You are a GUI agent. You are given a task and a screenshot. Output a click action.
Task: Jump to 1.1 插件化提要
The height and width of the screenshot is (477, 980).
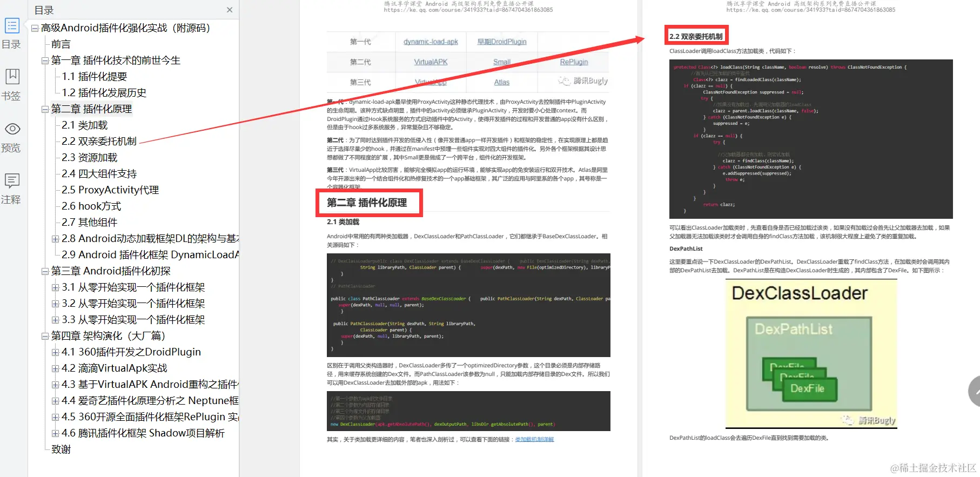click(x=95, y=77)
